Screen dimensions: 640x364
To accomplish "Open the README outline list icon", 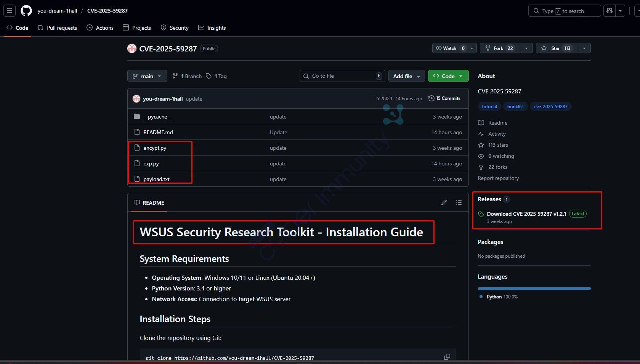I will 459,202.
